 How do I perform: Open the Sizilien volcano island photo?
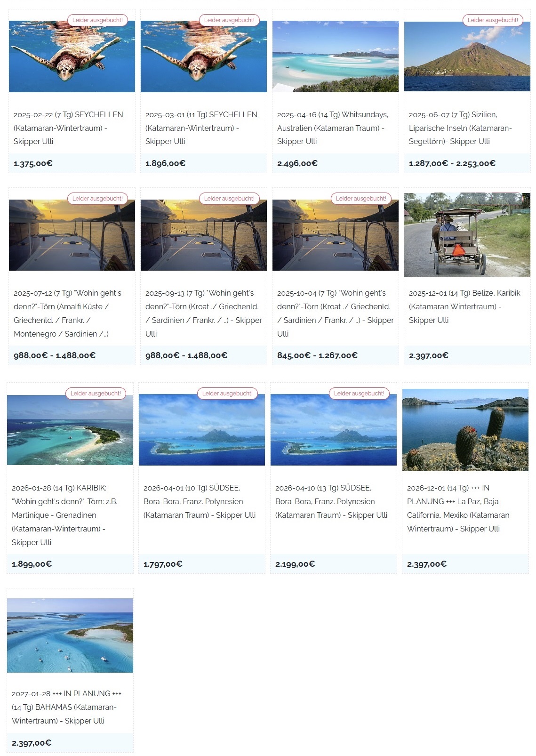[x=467, y=56]
